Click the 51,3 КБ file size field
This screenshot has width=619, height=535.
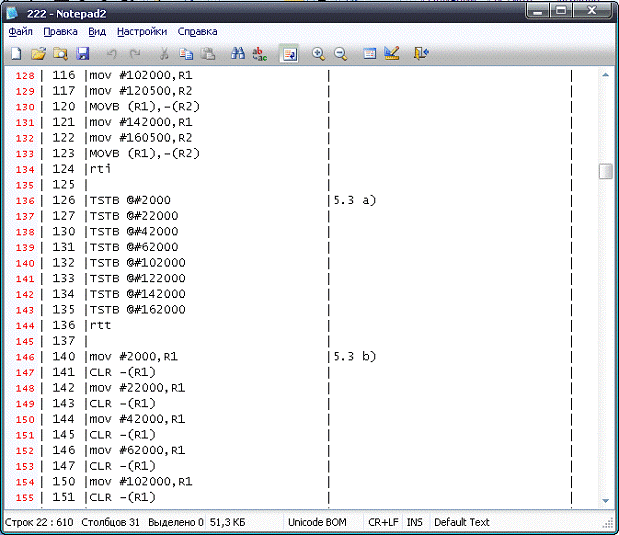227,522
